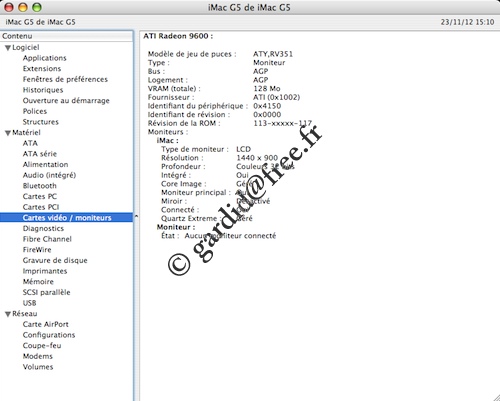Click Cartes vidéo / moniteurs item
The width and height of the screenshot is (500, 401).
pyautogui.click(x=67, y=218)
